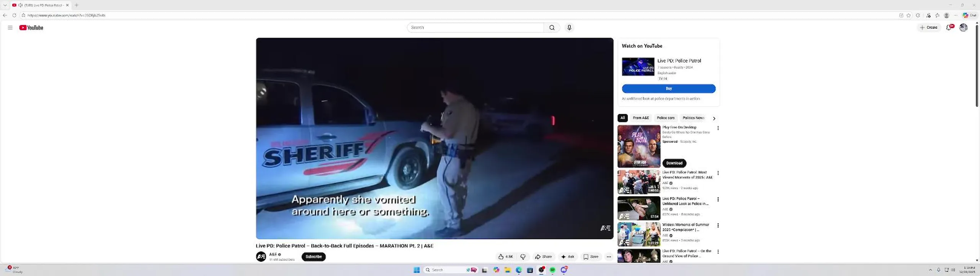This screenshot has height=276, width=980.
Task: Click into the YouTube search field
Action: pos(475,28)
